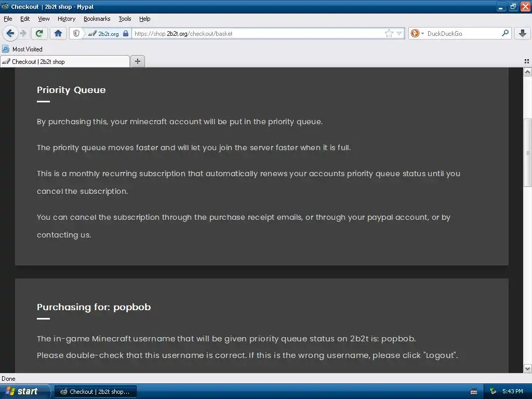This screenshot has height=399, width=532.
Task: Bookmark this page with the star icon
Action: 389,33
